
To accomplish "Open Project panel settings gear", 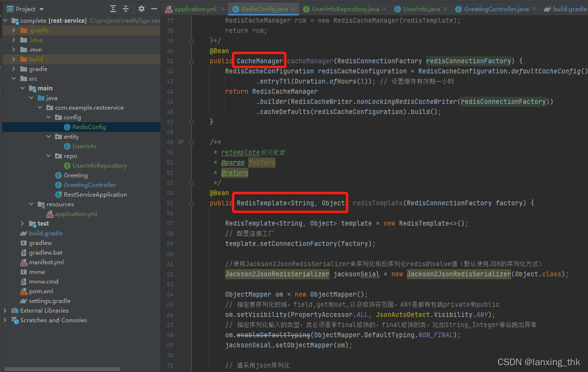I will click(142, 9).
